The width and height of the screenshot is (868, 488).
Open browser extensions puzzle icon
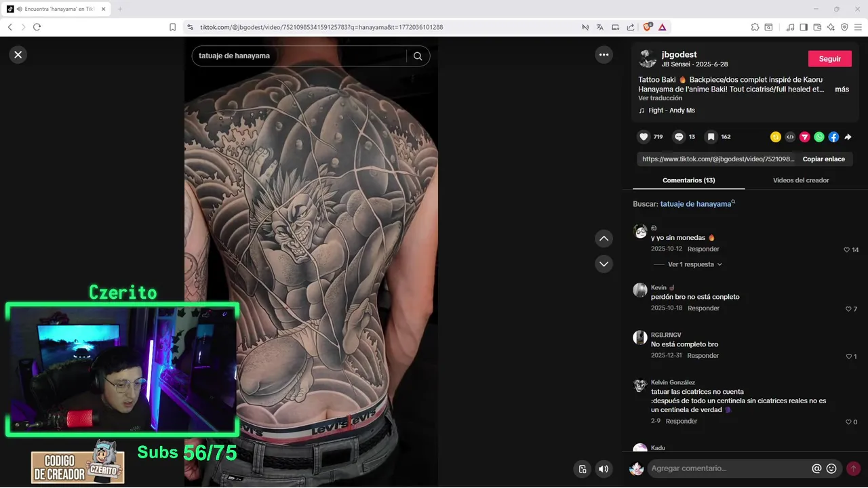(x=755, y=27)
